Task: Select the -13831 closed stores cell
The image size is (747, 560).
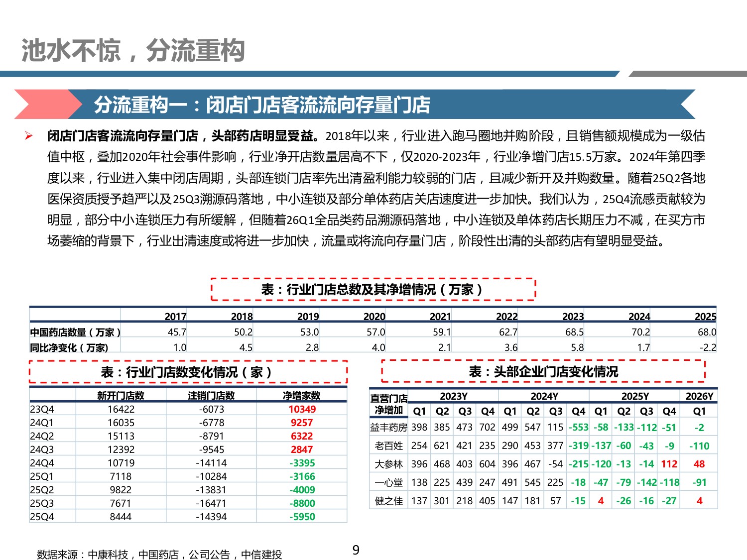Action: pos(211,490)
